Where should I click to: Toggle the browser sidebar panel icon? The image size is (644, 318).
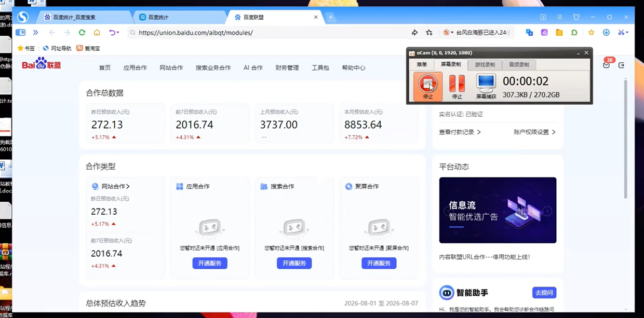[x=20, y=32]
